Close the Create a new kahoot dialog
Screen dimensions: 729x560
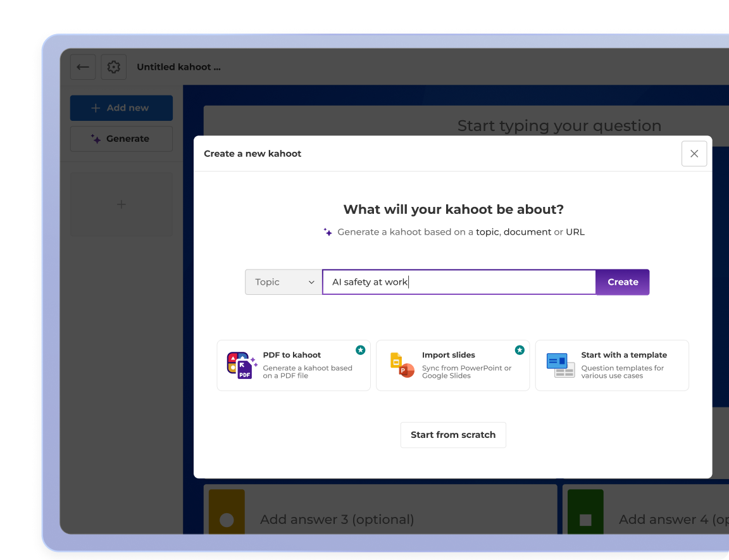point(694,154)
